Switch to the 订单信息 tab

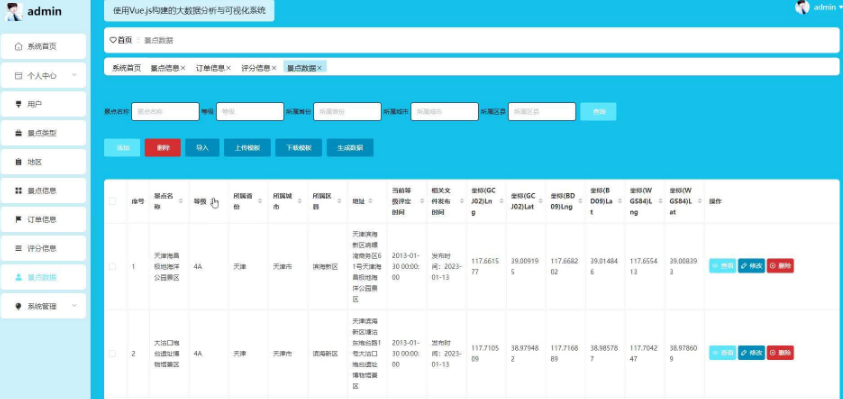click(x=210, y=68)
